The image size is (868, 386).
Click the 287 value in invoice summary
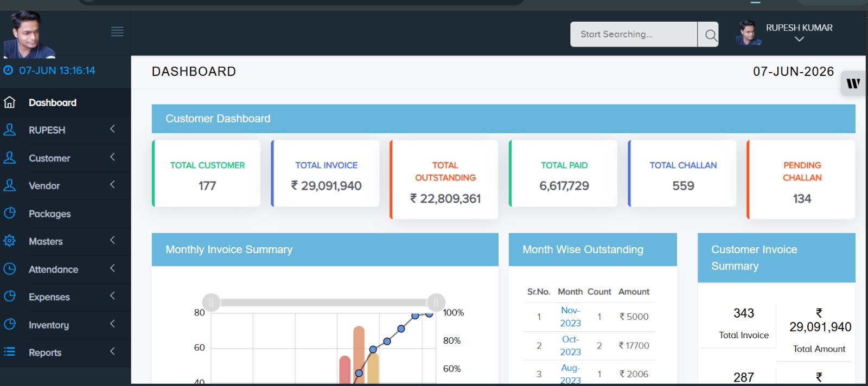tap(744, 377)
